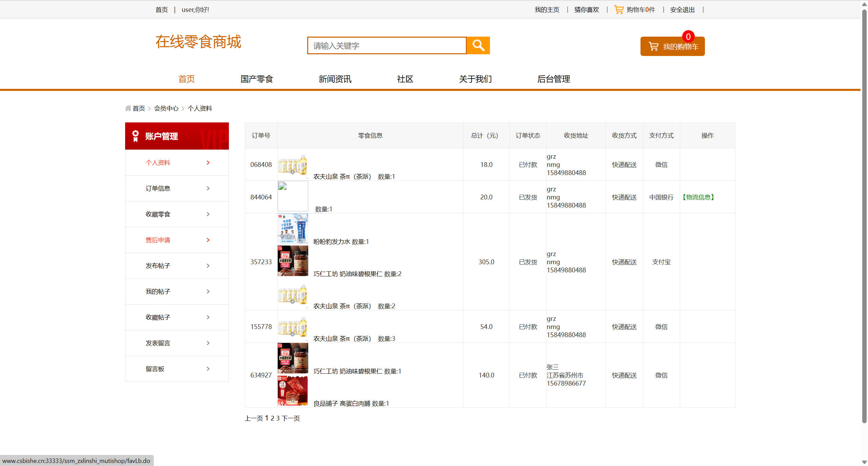Click the cart icon next to 购物车0件
Screen dimensions: 868x466
619,9
